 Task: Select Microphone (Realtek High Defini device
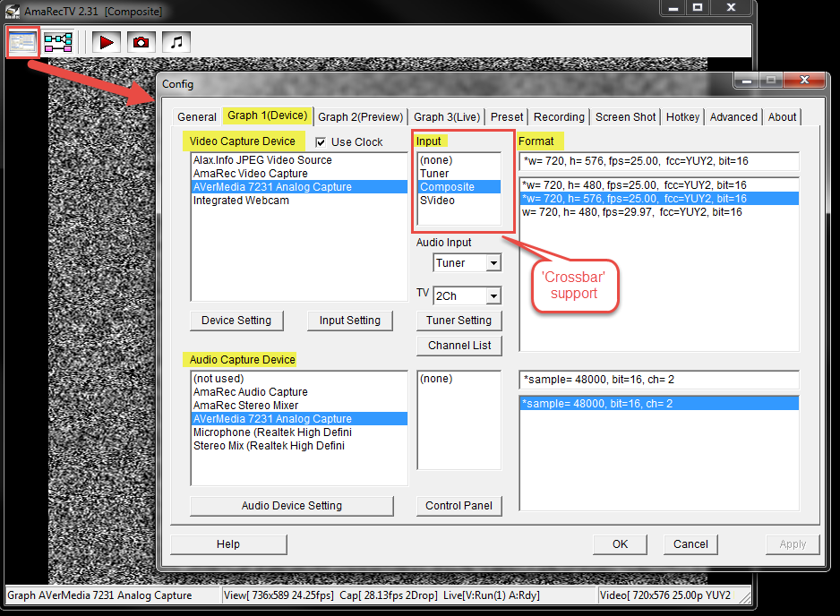click(299, 432)
